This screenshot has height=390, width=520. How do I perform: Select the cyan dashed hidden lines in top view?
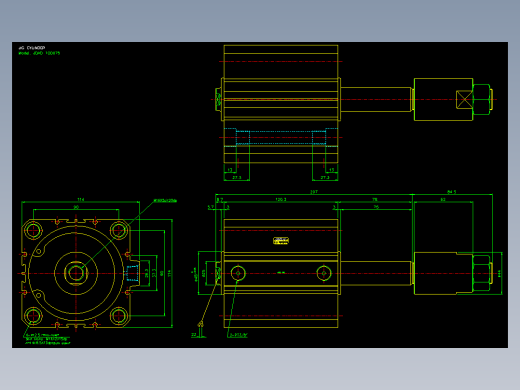pyautogui.click(x=281, y=137)
